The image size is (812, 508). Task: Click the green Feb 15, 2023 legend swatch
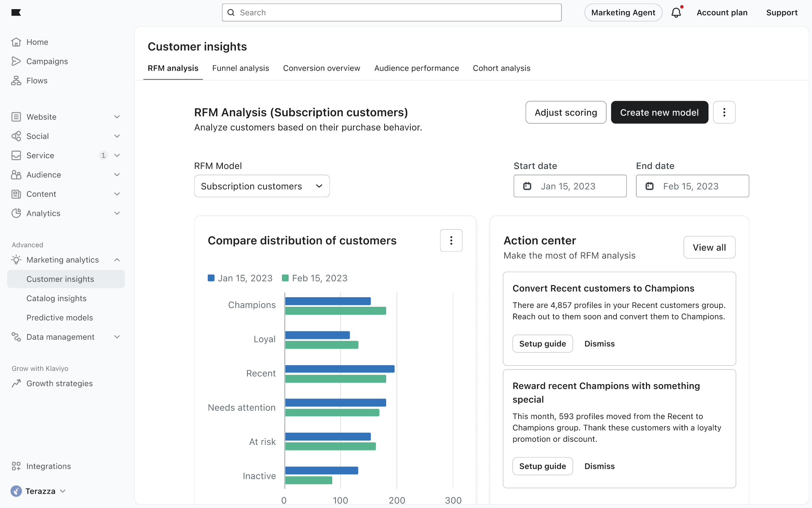[285, 278]
